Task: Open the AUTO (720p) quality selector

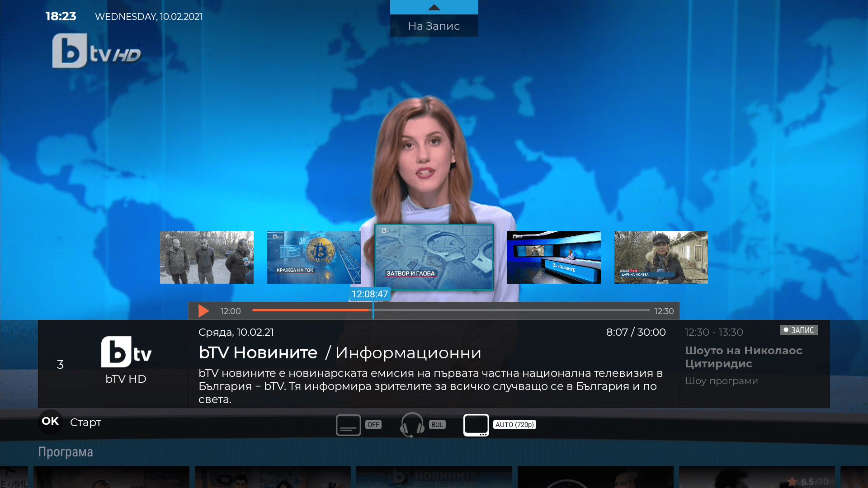Action: click(x=514, y=425)
